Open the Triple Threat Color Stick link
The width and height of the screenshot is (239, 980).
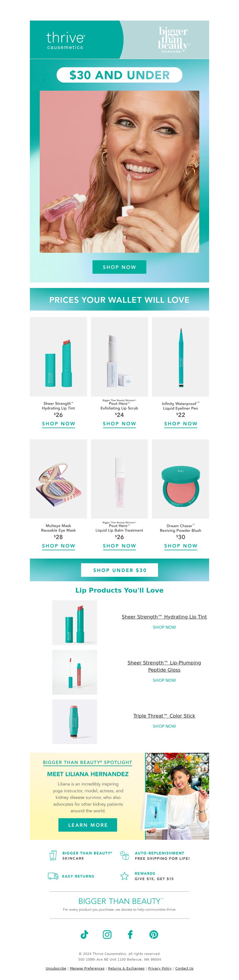click(164, 715)
